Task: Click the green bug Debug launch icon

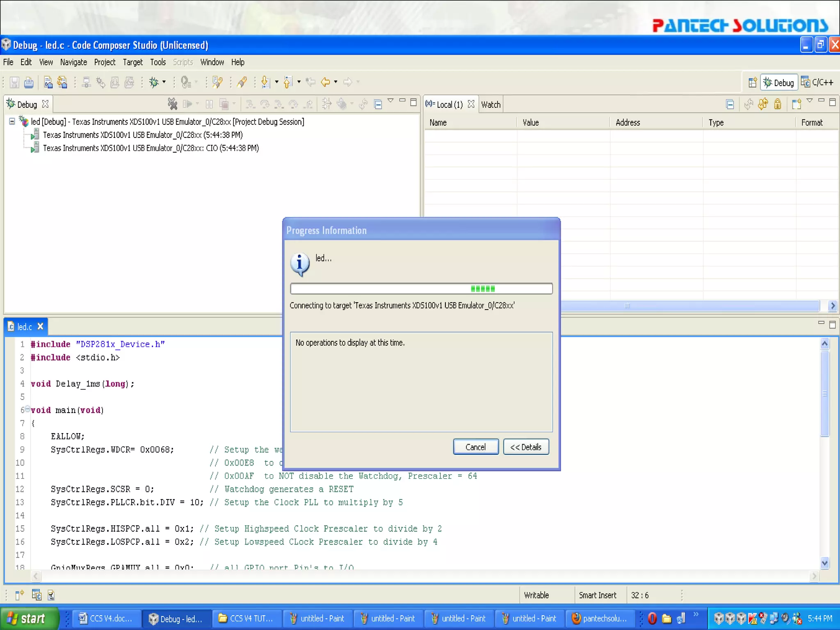Action: pyautogui.click(x=154, y=82)
